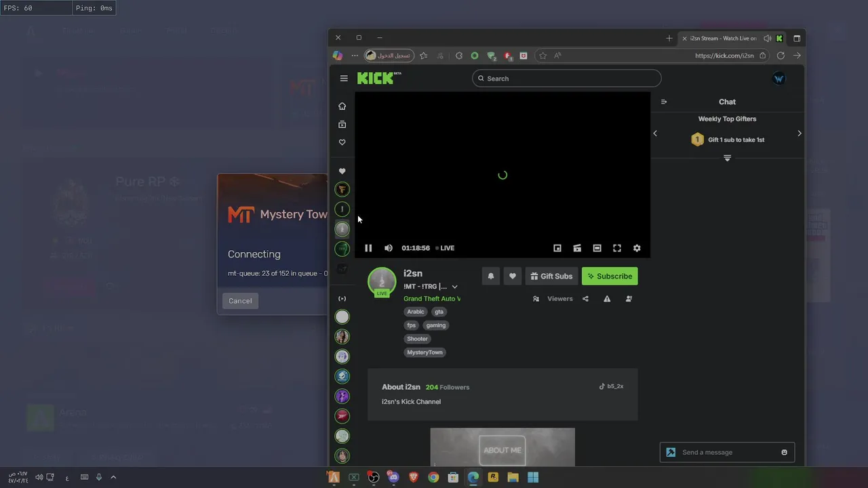Screen dimensions: 868x488
Task: Click the Search field on Kick
Action: [566, 79]
